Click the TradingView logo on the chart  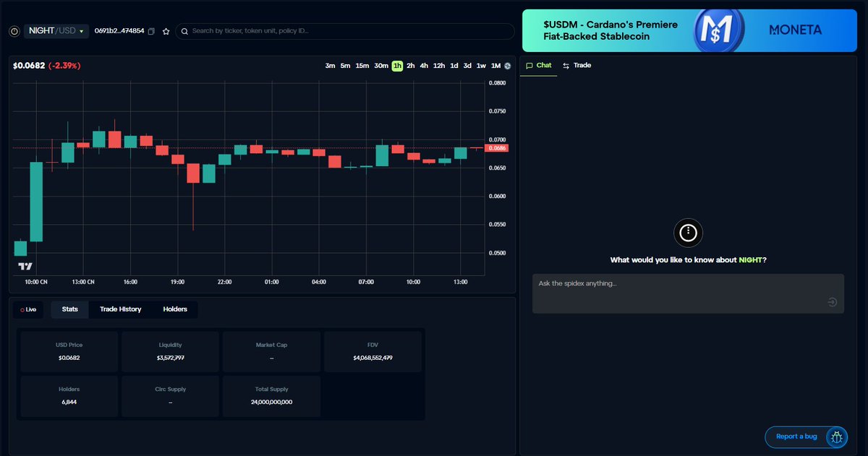[x=24, y=267]
